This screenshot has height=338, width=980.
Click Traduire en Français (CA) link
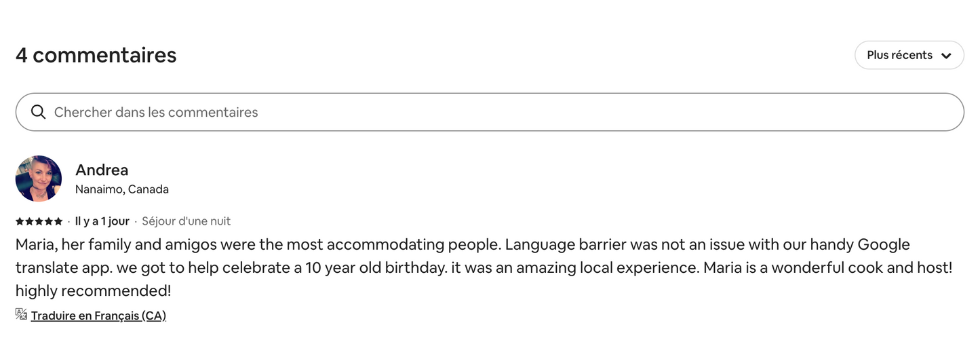pyautogui.click(x=98, y=316)
